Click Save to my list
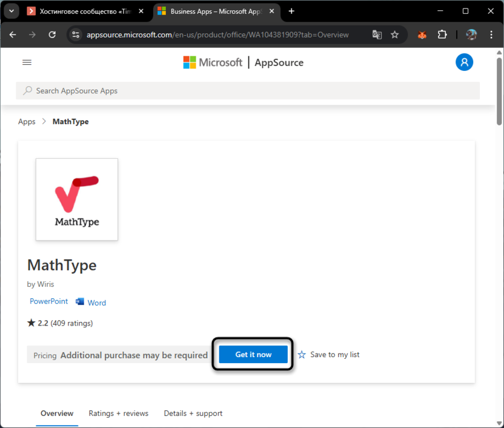The height and width of the screenshot is (428, 504). (x=334, y=355)
